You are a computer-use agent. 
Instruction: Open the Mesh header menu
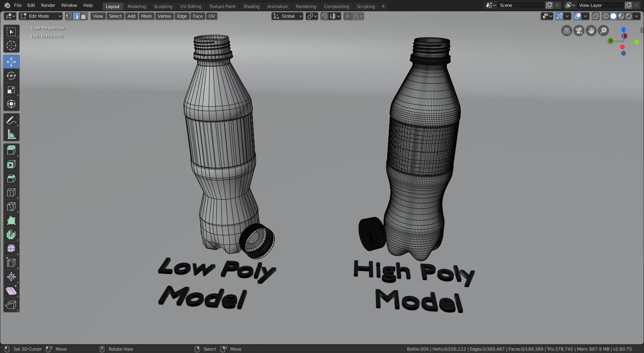pos(147,16)
